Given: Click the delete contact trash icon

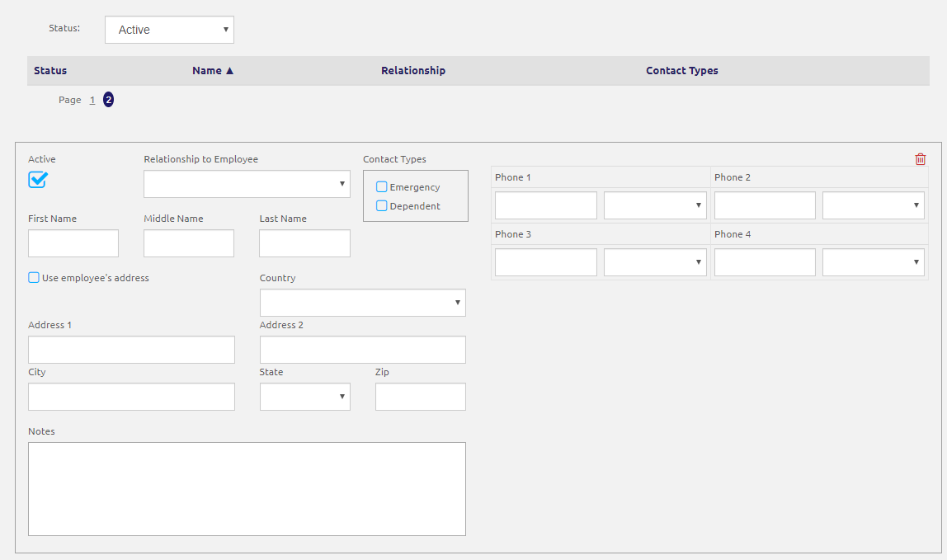Looking at the screenshot, I should pyautogui.click(x=920, y=158).
